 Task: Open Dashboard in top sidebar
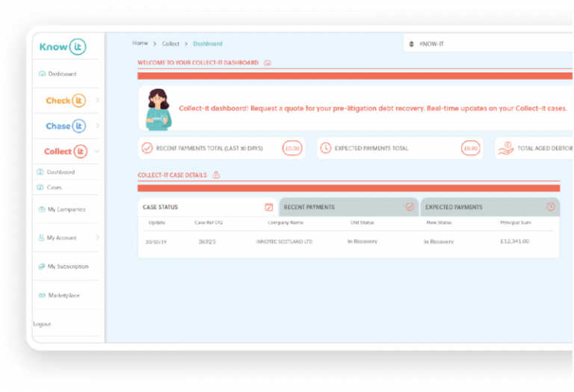(x=62, y=74)
